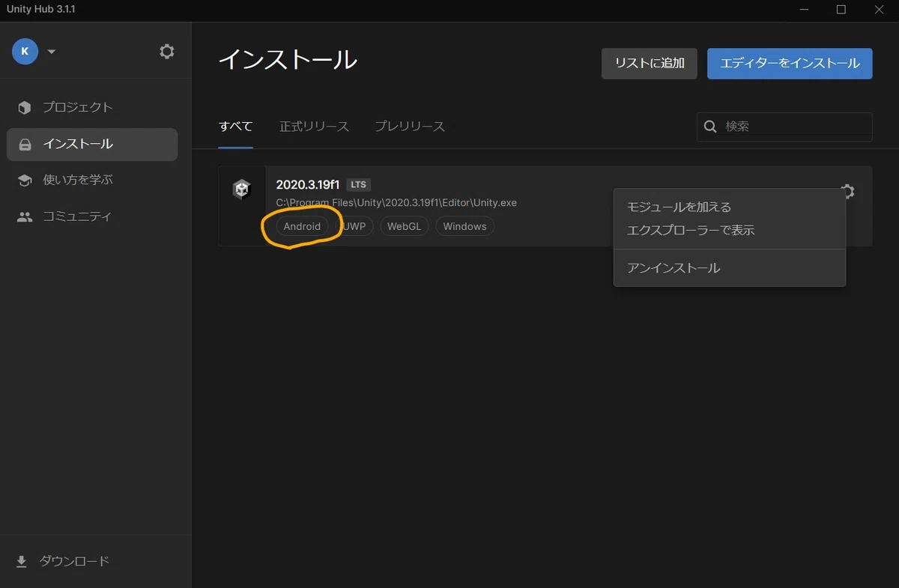This screenshot has width=899, height=588.
Task: Open the プロジェクト page
Action: (92, 108)
